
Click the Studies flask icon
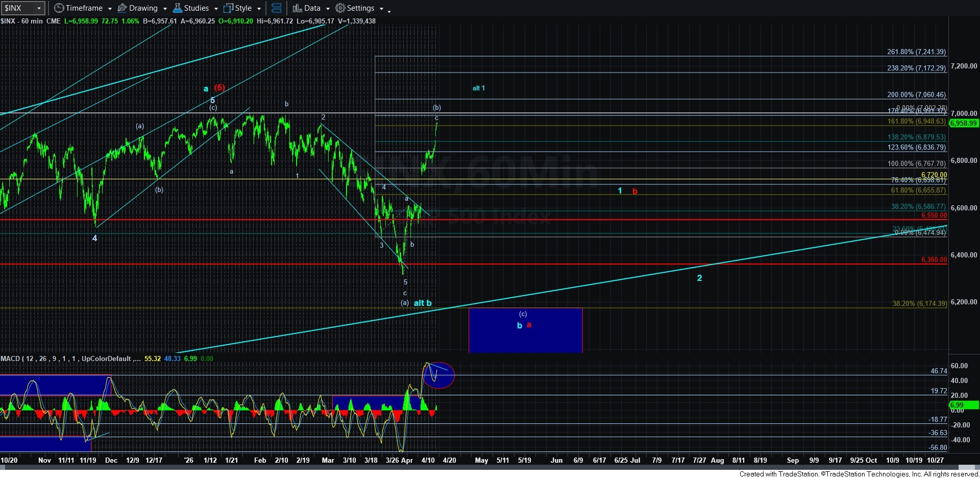pyautogui.click(x=178, y=8)
